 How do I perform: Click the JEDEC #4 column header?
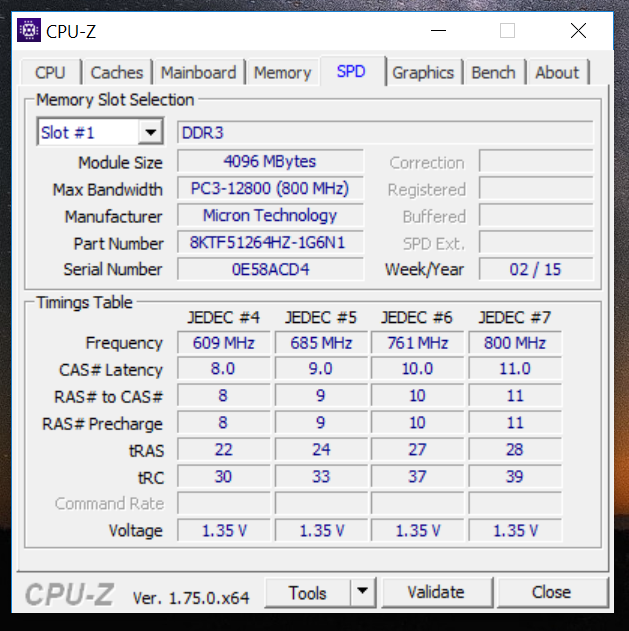[223, 318]
